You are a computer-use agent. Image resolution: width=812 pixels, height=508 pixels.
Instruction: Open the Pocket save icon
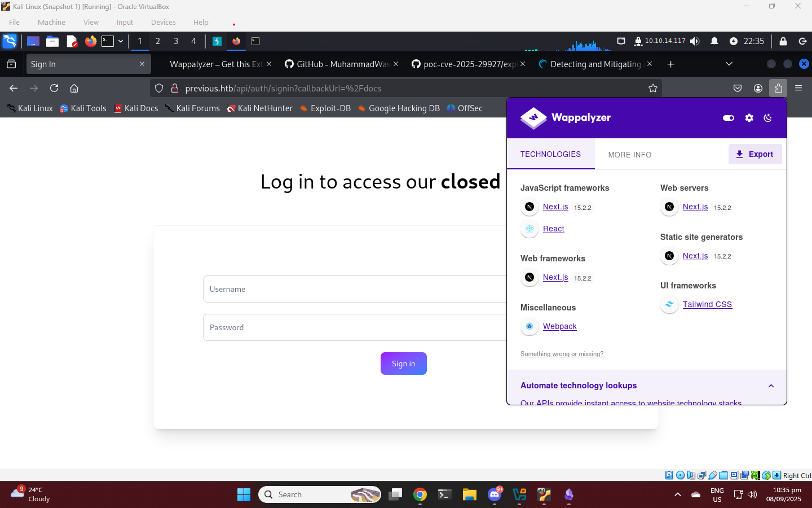click(738, 88)
